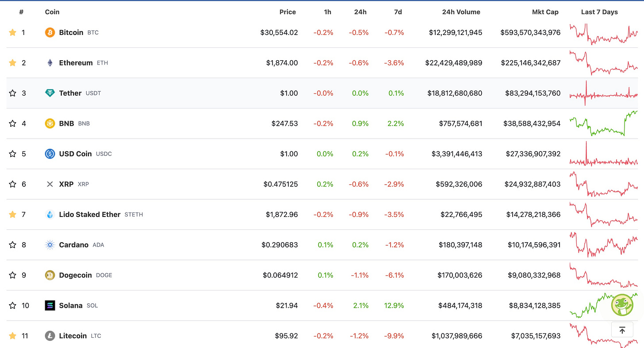Screen dimensions: 644x348
Task: Open the Dogecoin coin name link
Action: pos(76,275)
